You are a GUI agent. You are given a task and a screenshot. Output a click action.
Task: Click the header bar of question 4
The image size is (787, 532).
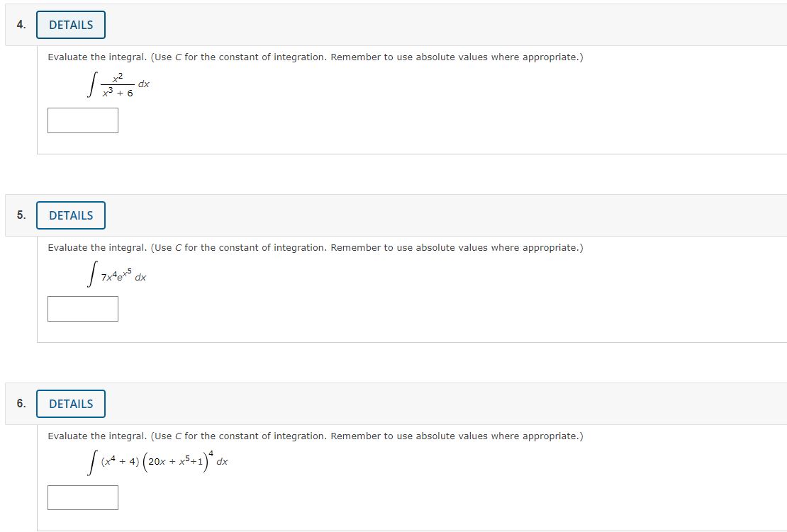(x=425, y=24)
